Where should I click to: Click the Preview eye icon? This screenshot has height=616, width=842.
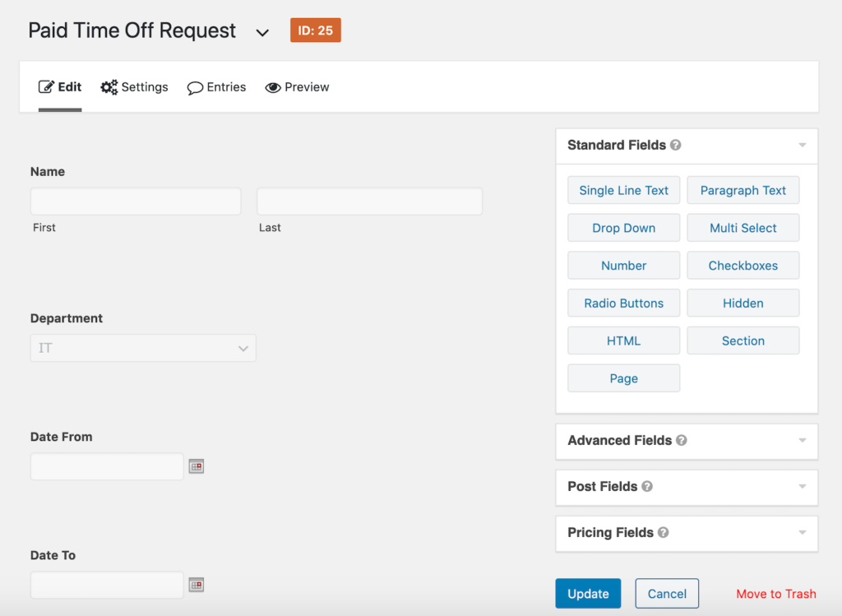click(274, 86)
